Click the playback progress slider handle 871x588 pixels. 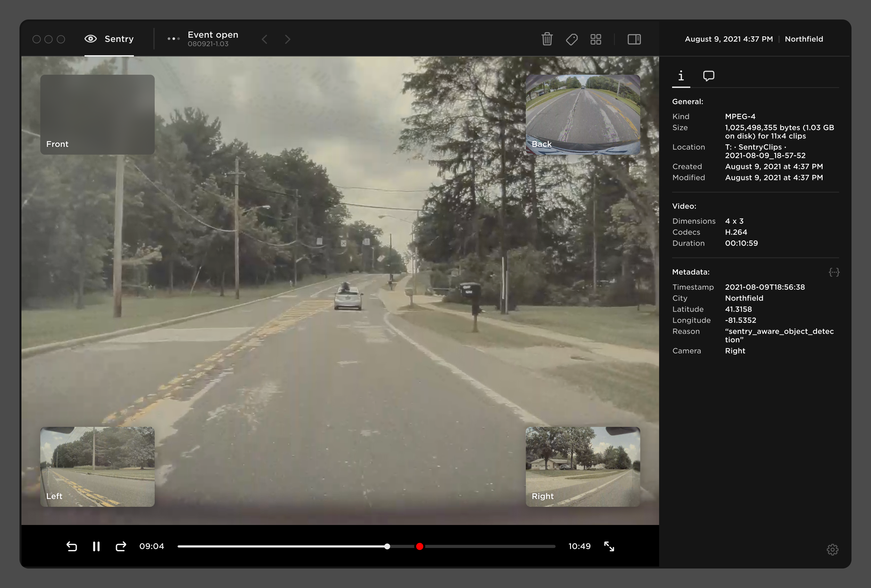pyautogui.click(x=387, y=546)
